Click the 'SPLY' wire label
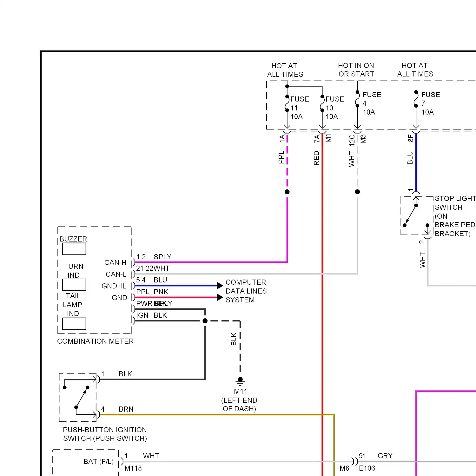Screen dimensions: 476x476 (162, 257)
